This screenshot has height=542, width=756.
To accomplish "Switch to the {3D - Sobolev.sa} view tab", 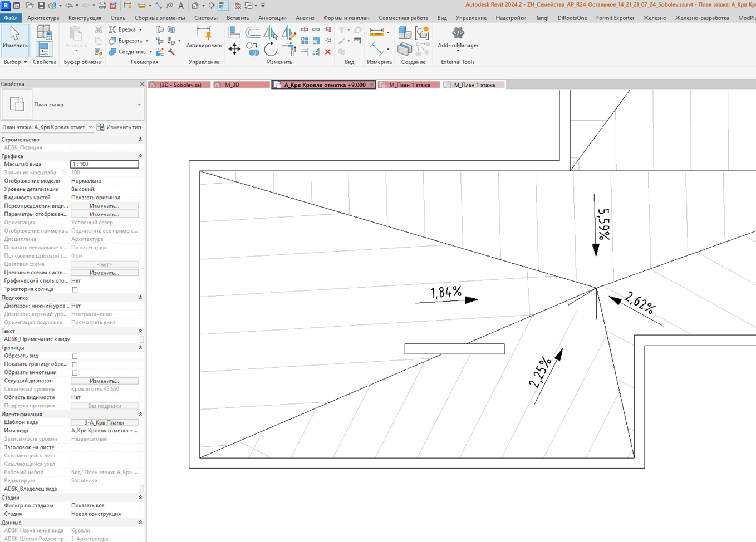I will click(x=179, y=85).
